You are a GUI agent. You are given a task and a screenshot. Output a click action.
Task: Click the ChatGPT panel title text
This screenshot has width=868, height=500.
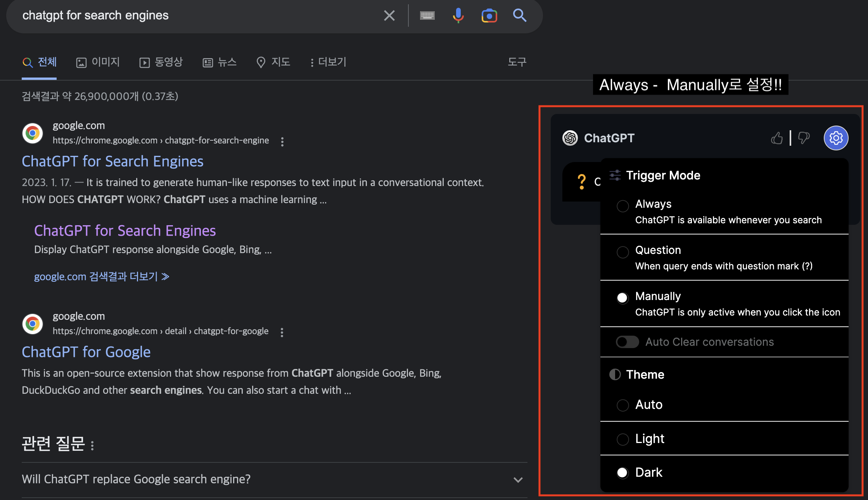click(609, 138)
